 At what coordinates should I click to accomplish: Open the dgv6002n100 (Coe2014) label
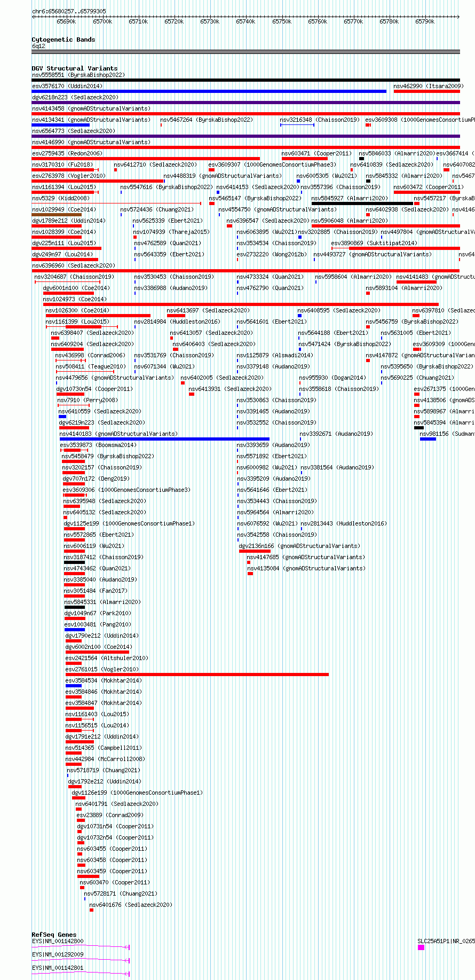click(99, 647)
